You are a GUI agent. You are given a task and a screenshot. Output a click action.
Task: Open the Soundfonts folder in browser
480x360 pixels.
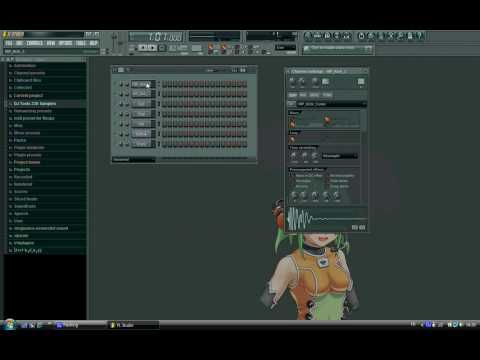(x=25, y=206)
